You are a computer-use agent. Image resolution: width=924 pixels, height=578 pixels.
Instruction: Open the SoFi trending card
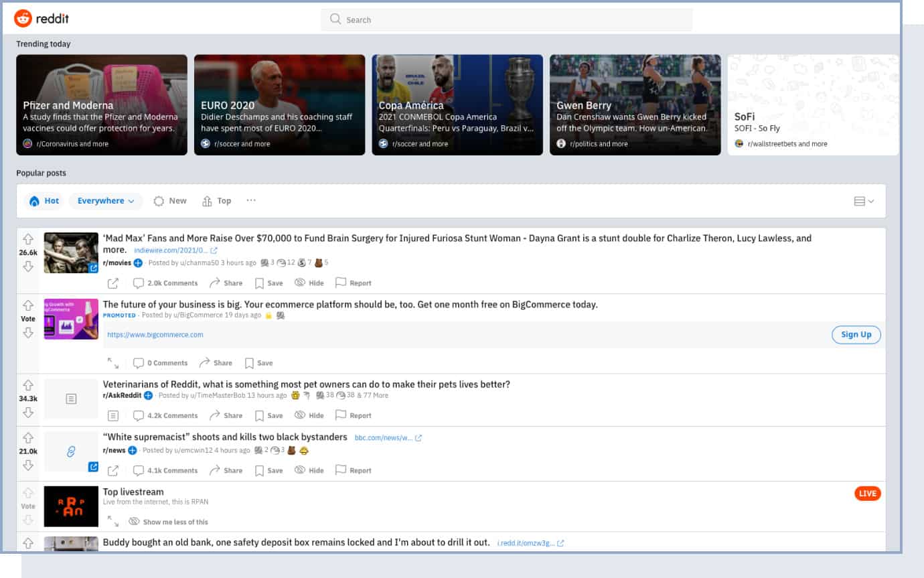click(813, 104)
